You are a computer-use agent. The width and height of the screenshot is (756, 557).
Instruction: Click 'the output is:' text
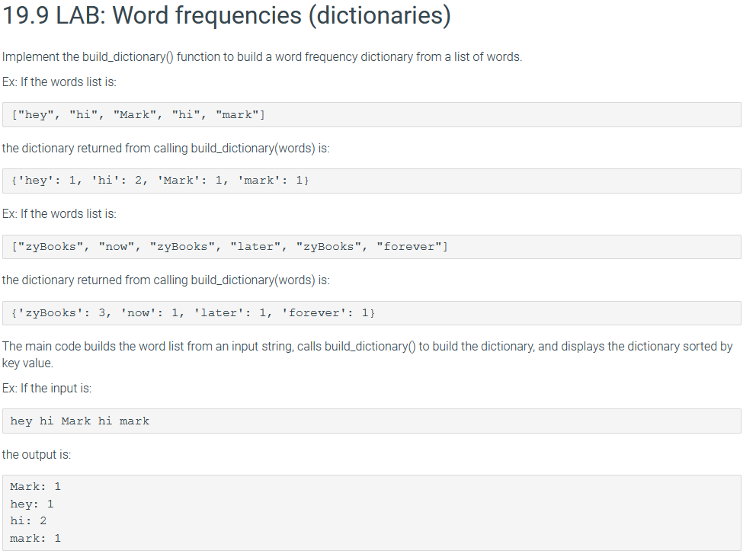(x=36, y=455)
